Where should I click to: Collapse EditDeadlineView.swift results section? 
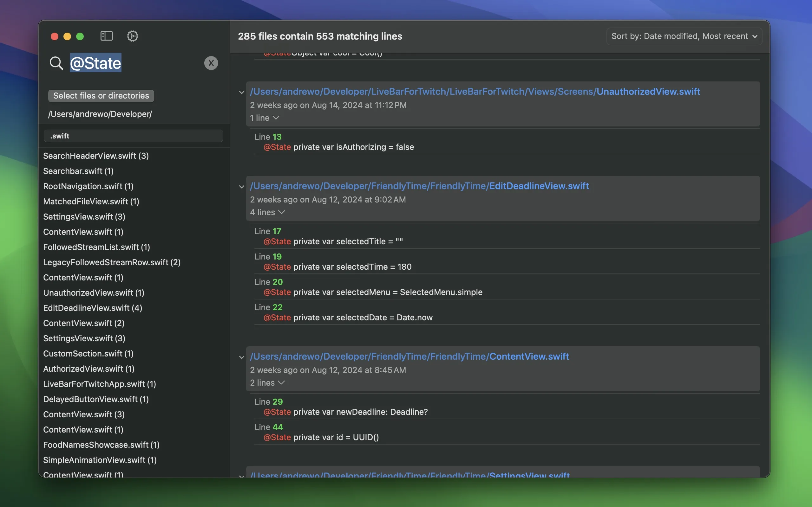241,186
